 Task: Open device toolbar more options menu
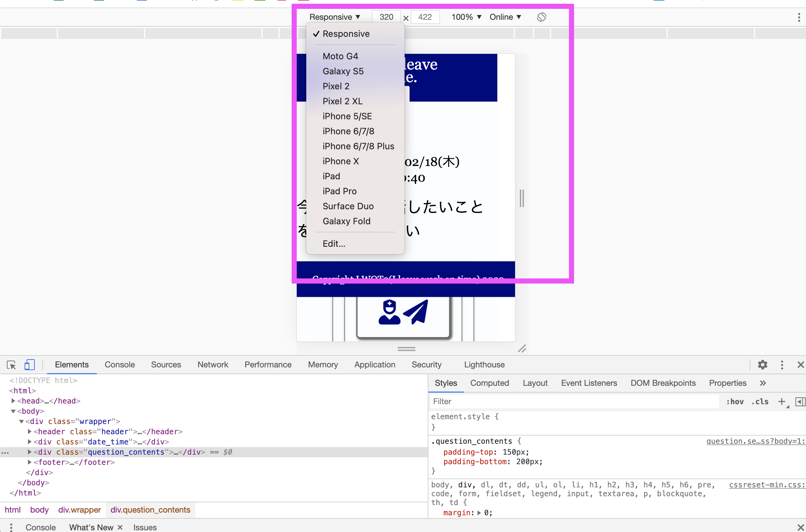pos(799,17)
